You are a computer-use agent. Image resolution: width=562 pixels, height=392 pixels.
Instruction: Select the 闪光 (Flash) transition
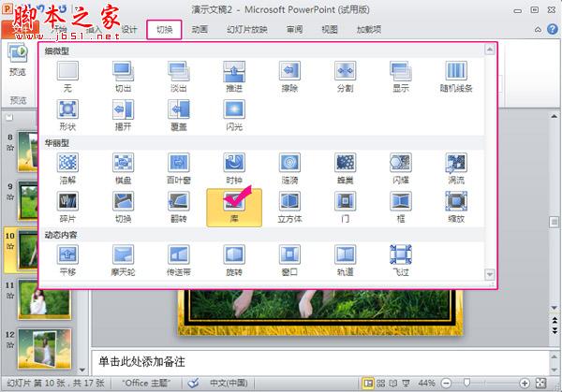point(233,114)
